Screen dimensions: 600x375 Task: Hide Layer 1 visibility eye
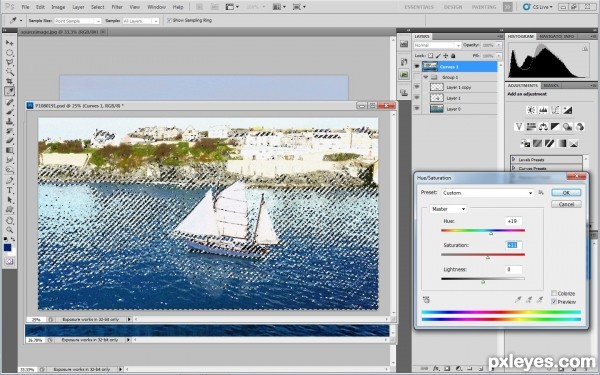coord(417,98)
